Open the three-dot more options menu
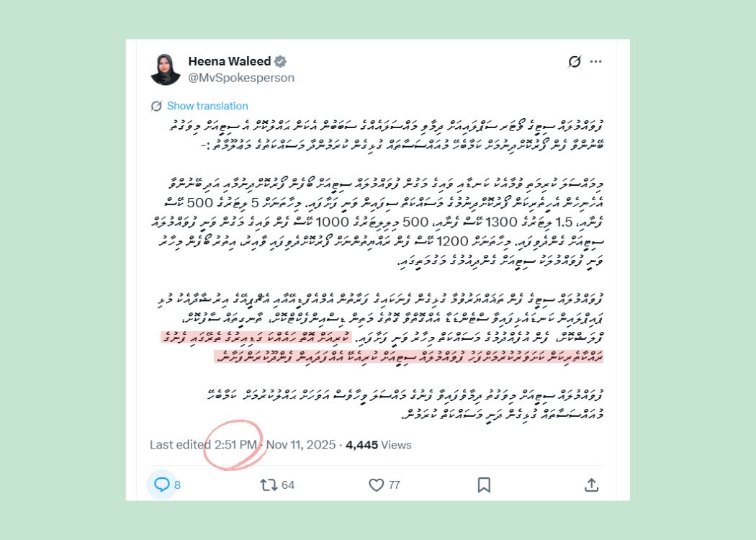This screenshot has width=756, height=540. click(x=596, y=61)
